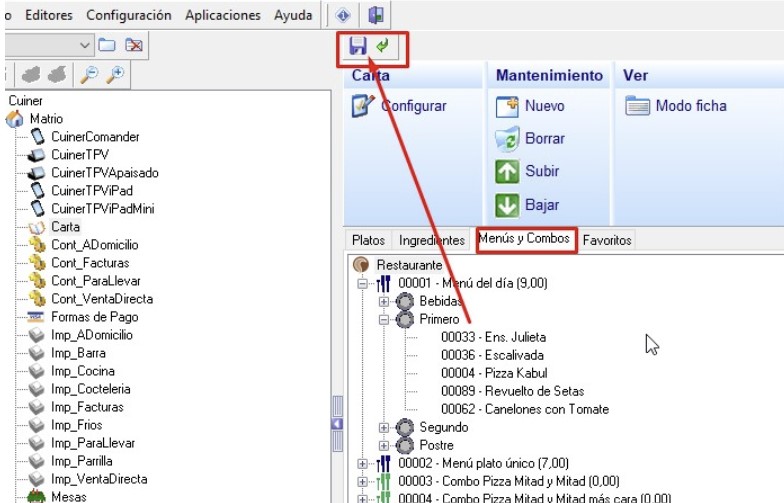Click the open folder icon
The width and height of the screenshot is (784, 503).
pyautogui.click(x=106, y=45)
